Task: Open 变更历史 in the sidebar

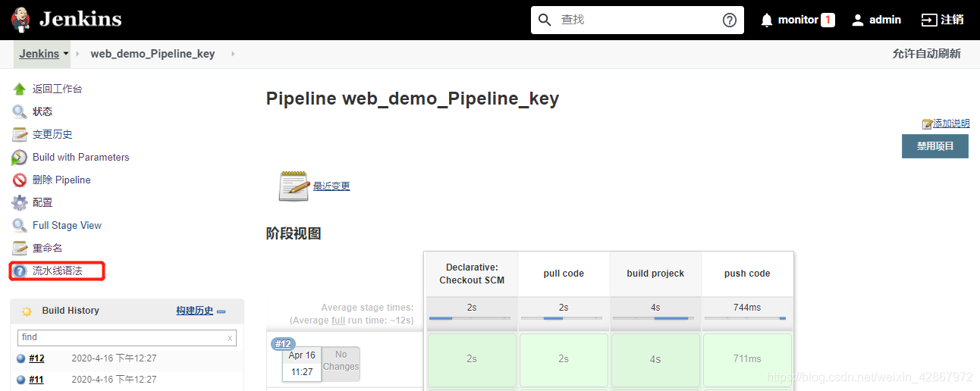Action: (52, 134)
